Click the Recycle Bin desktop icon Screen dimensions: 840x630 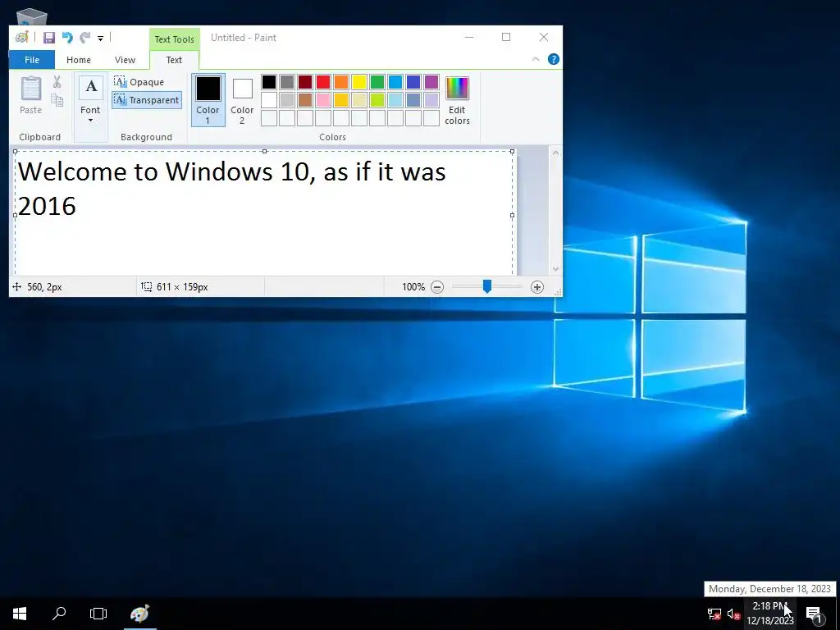tap(31, 17)
